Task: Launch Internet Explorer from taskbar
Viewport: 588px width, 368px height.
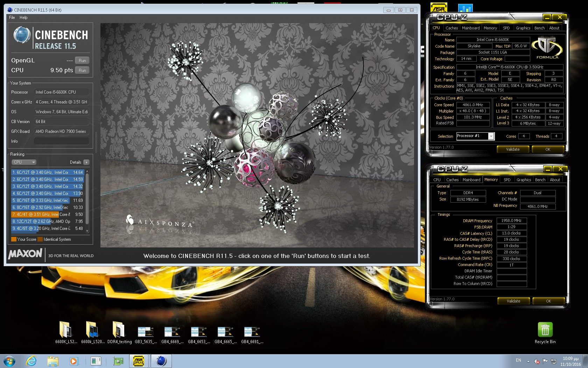Action: (31, 361)
